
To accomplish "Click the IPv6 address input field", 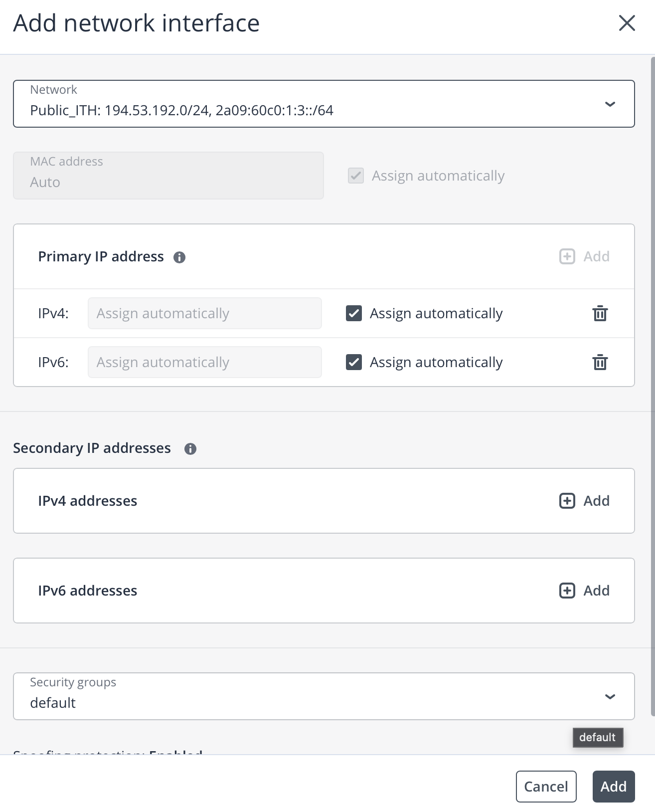I will click(x=204, y=363).
